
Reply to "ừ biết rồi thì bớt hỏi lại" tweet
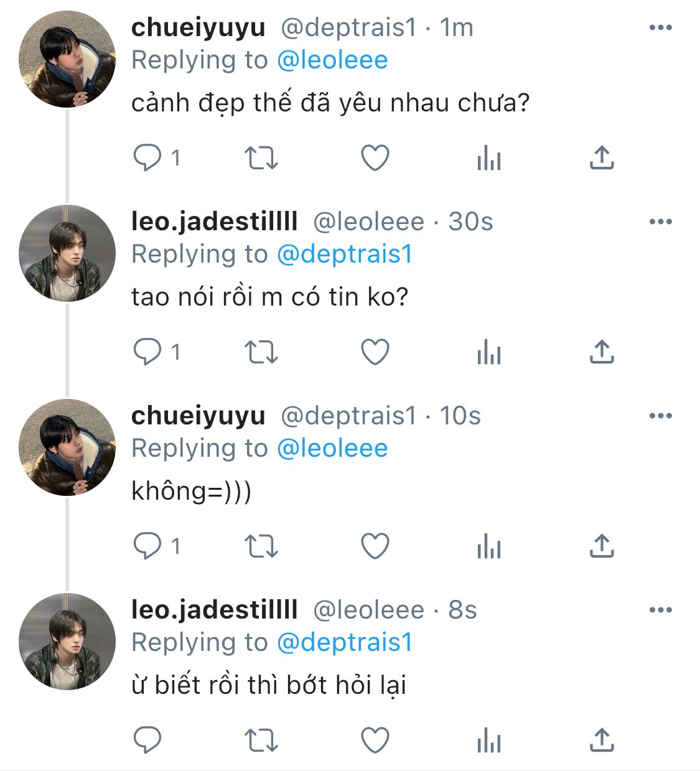pos(147,740)
